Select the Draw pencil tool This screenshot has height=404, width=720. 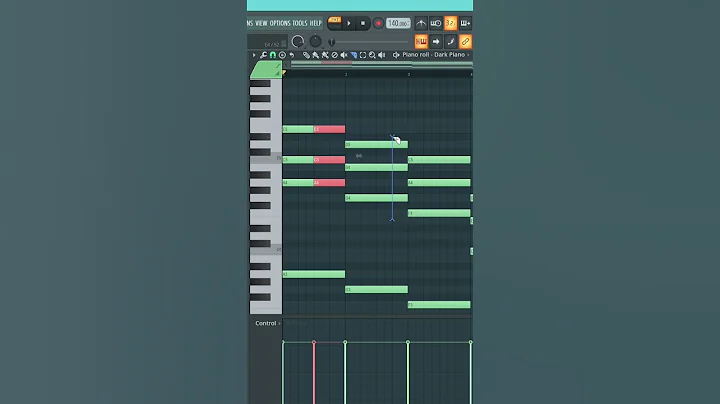(x=306, y=55)
